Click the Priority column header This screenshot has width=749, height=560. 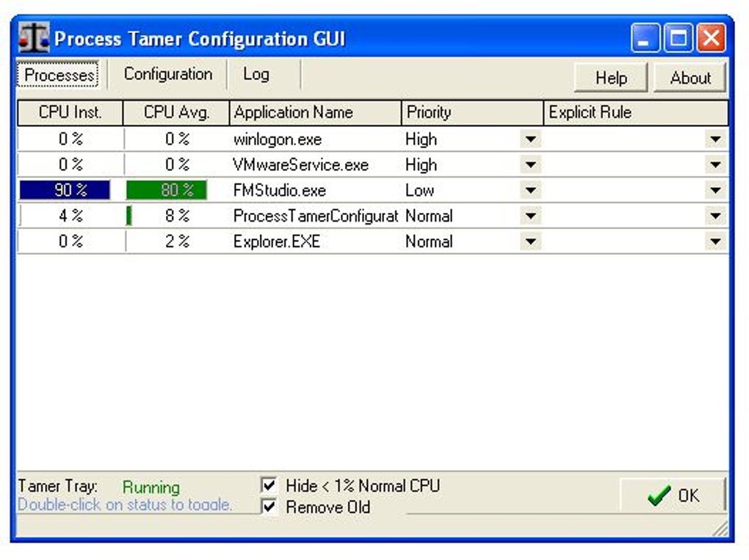pos(472,113)
